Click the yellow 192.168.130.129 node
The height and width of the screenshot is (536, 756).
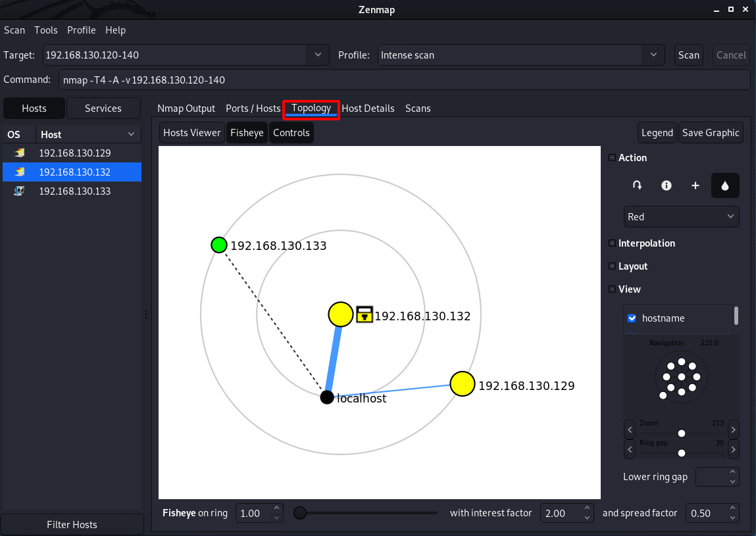tap(463, 383)
